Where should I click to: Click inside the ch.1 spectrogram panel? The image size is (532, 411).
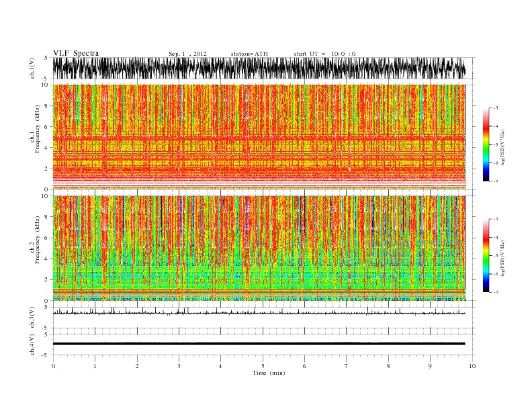[259, 137]
